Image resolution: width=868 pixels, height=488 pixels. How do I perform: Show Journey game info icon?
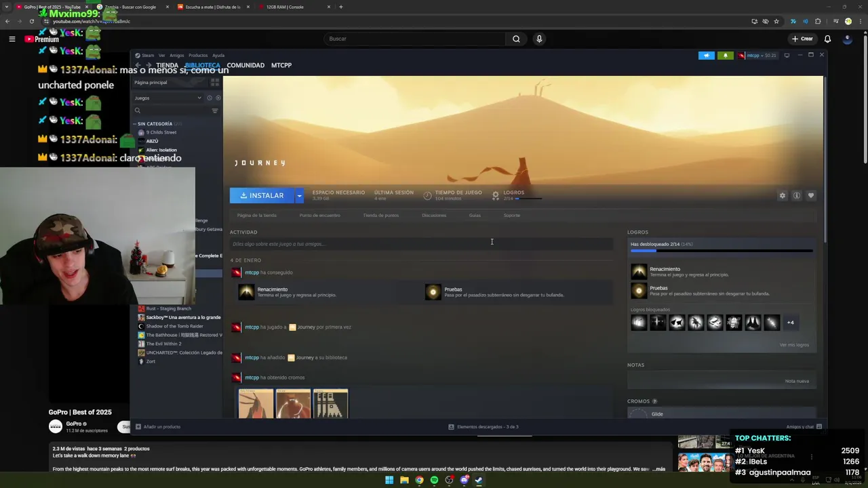[x=797, y=195]
